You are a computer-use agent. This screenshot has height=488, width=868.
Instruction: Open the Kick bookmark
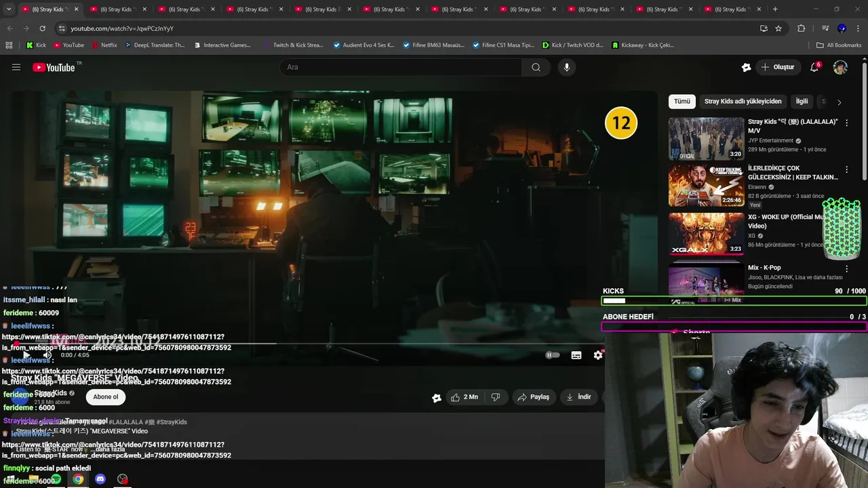point(36,45)
